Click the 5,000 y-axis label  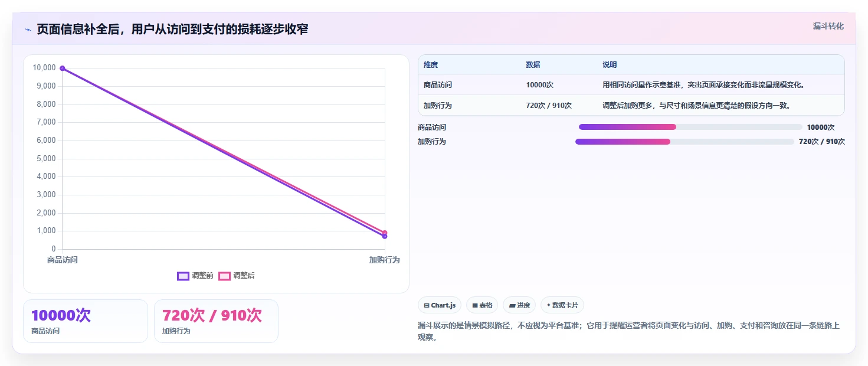46,158
